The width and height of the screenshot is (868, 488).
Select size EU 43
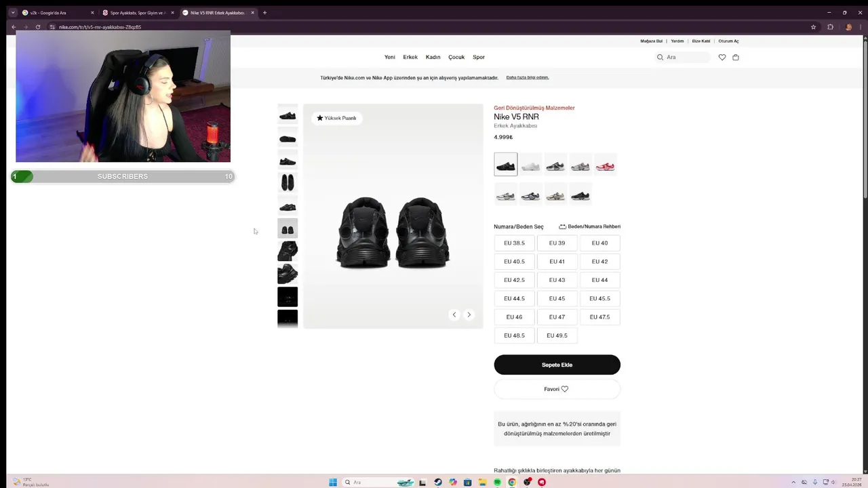[557, 280]
